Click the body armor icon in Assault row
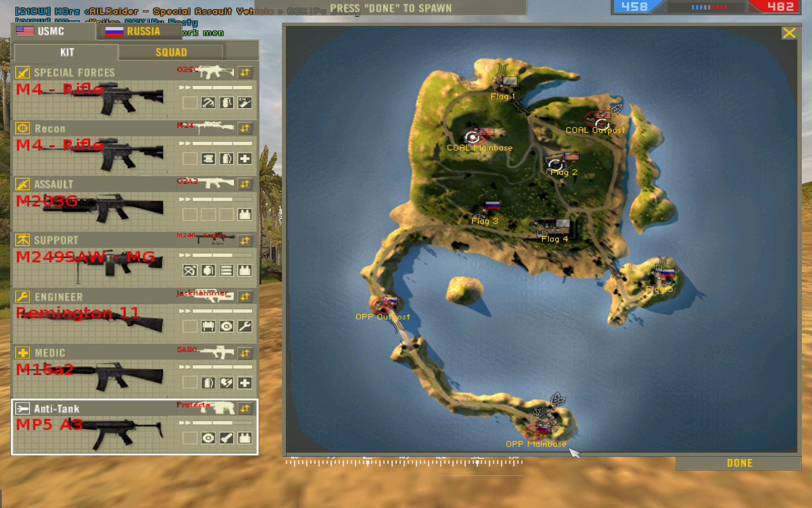 pos(245,214)
